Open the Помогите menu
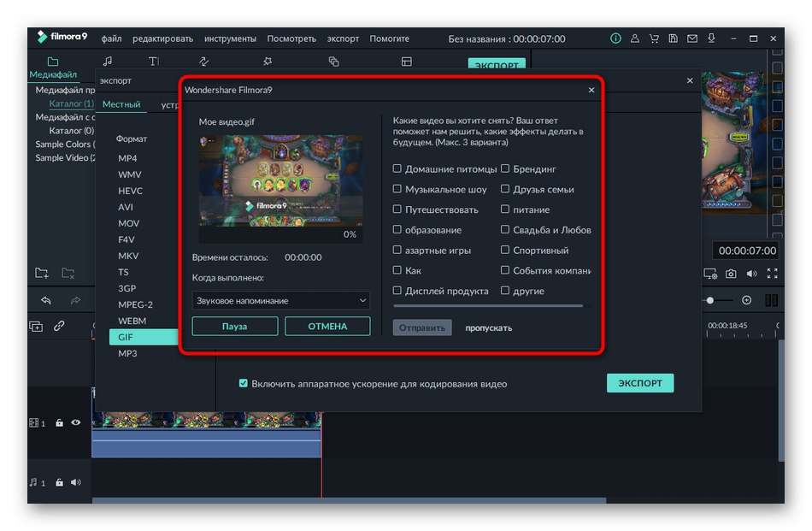Screen dimensions: 812x531 pos(390,38)
